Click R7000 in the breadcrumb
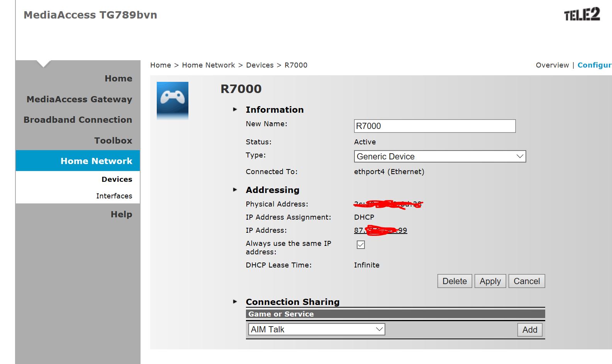 tap(296, 65)
